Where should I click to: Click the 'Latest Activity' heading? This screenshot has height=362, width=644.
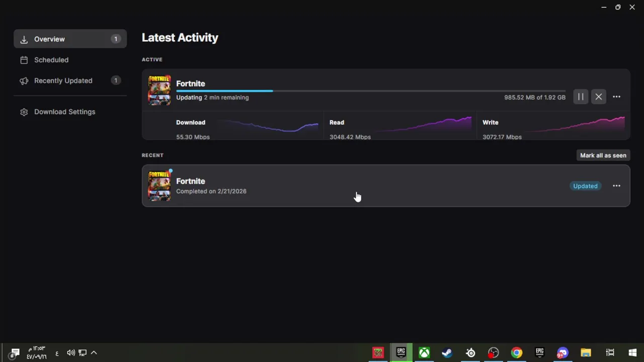coord(180,38)
